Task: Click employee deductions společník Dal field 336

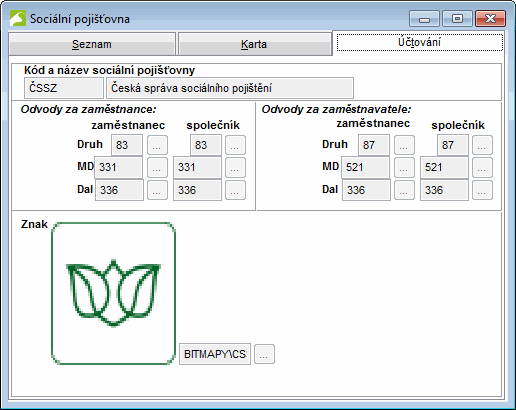Action: tap(197, 190)
